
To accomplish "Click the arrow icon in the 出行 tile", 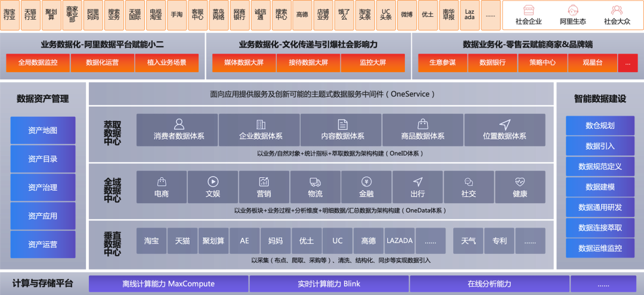I will pyautogui.click(x=417, y=181).
